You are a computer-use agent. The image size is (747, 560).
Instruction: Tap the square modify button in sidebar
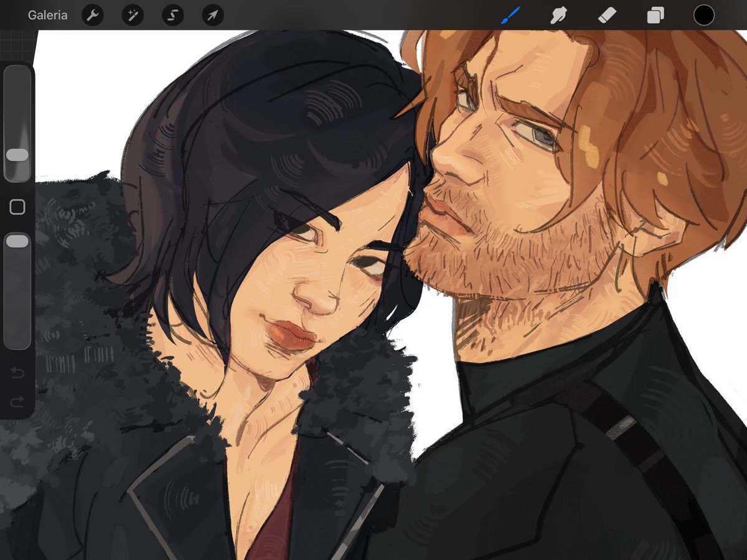coord(17,207)
